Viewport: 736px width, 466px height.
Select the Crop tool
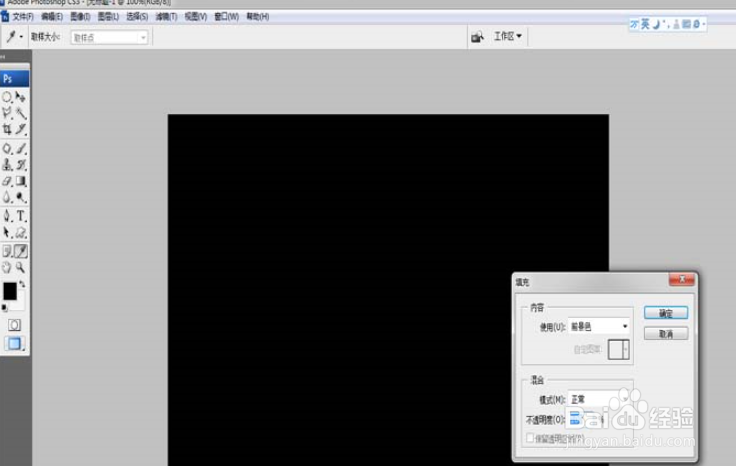tap(7, 129)
